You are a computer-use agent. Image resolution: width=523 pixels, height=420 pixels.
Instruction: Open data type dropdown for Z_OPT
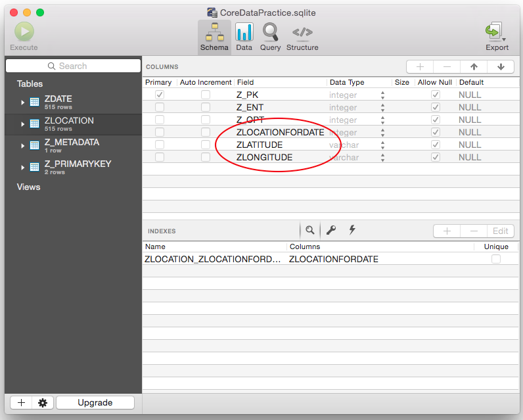pos(382,120)
